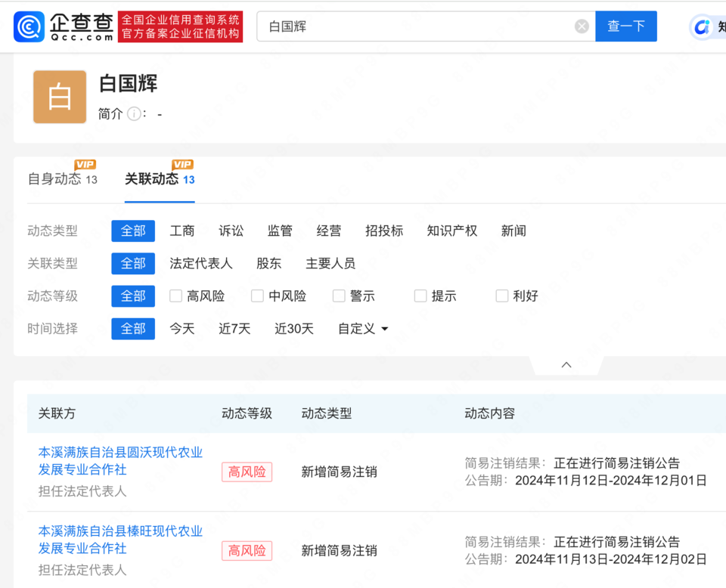Click the orange 白 avatar thumbnail
Image resolution: width=726 pixels, height=588 pixels.
(x=60, y=97)
